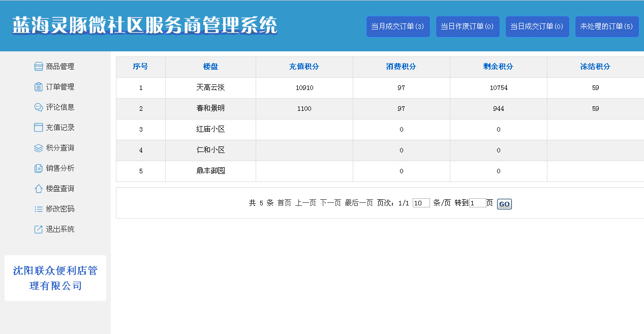This screenshot has height=334, width=644.
Task: Click the 剩余积分 column header
Action: [x=499, y=67]
